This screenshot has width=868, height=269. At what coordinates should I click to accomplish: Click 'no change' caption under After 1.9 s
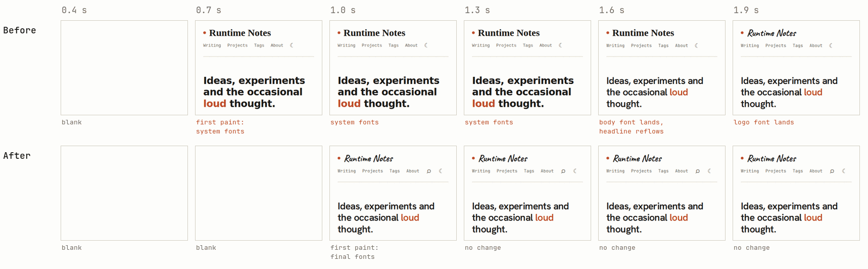pos(752,248)
